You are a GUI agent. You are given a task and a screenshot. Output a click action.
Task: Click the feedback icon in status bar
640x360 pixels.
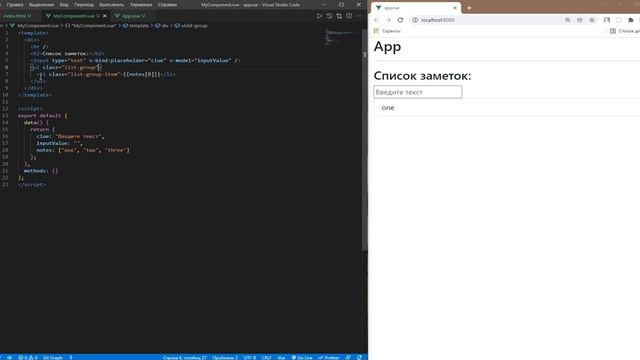point(348,357)
